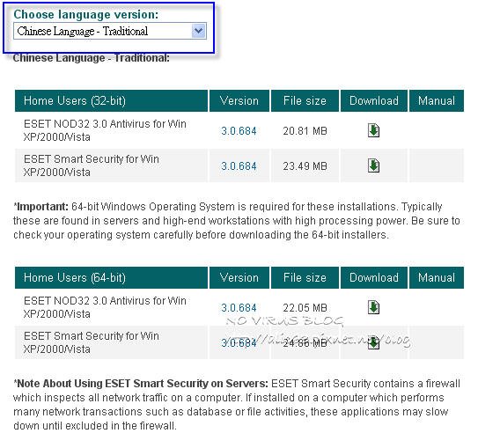Image resolution: width=478 pixels, height=448 pixels.
Task: Click the 20.81 MB file size cell
Action: (305, 131)
